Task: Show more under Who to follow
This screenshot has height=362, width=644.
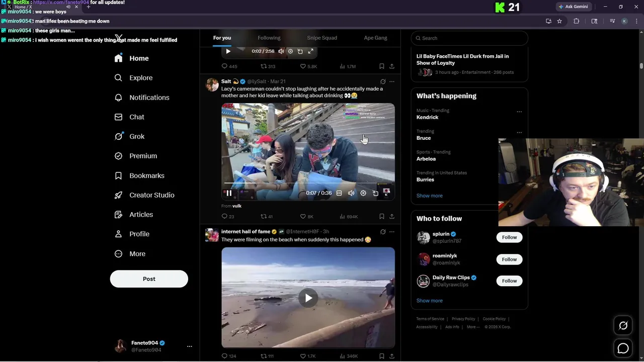Action: pyautogui.click(x=429, y=301)
